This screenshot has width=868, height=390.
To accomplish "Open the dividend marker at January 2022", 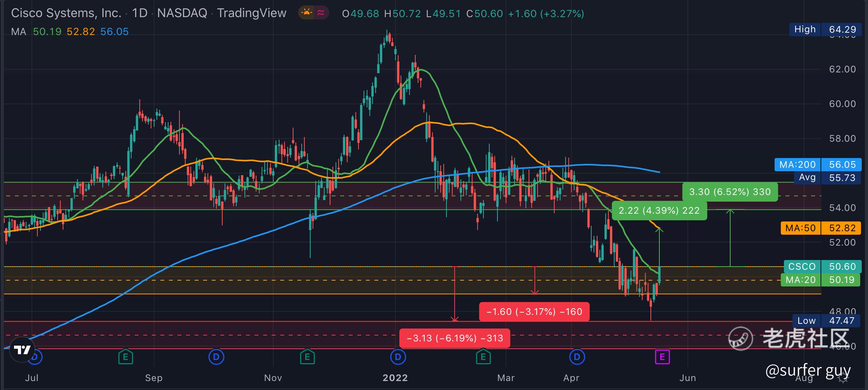I will [x=398, y=357].
